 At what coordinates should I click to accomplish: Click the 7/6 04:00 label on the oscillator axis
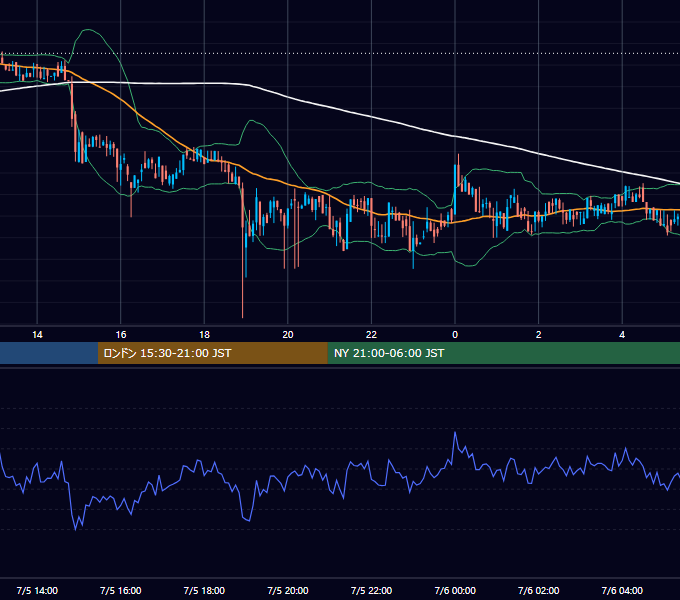(x=622, y=590)
